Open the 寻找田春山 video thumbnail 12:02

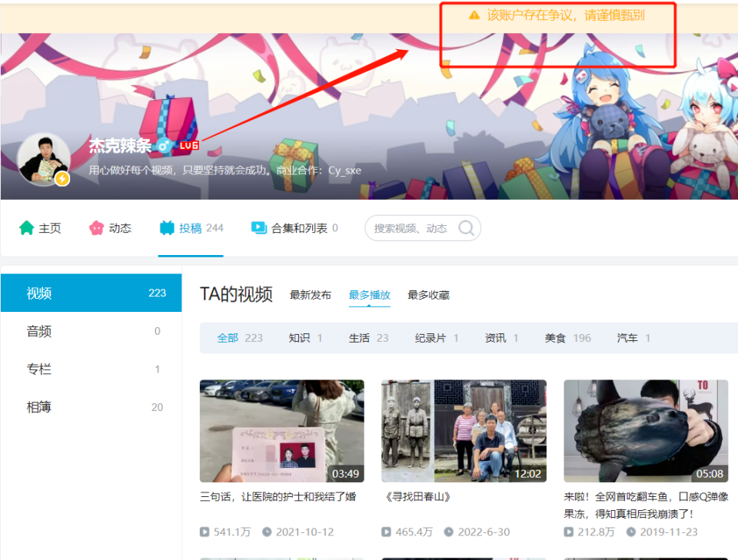464,431
